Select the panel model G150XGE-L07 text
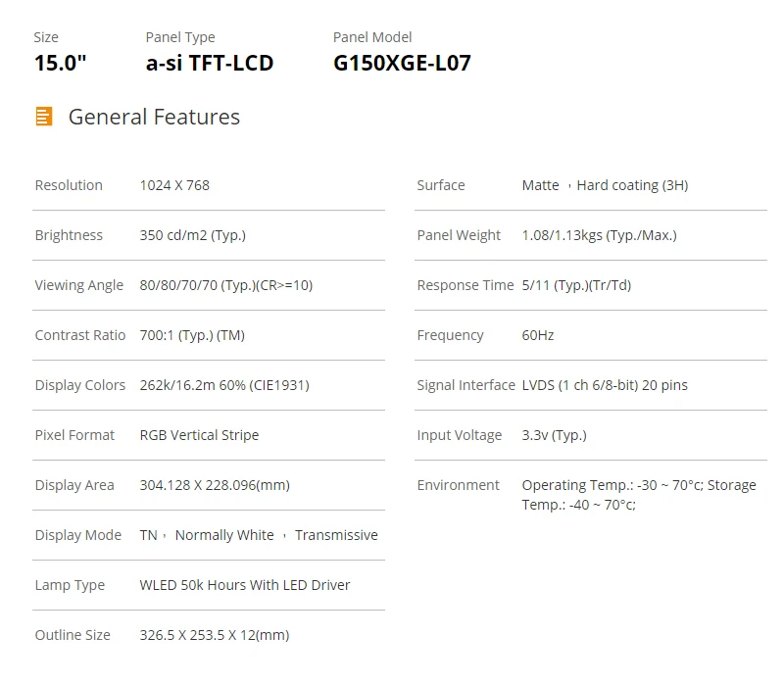The image size is (784, 686). pos(402,64)
